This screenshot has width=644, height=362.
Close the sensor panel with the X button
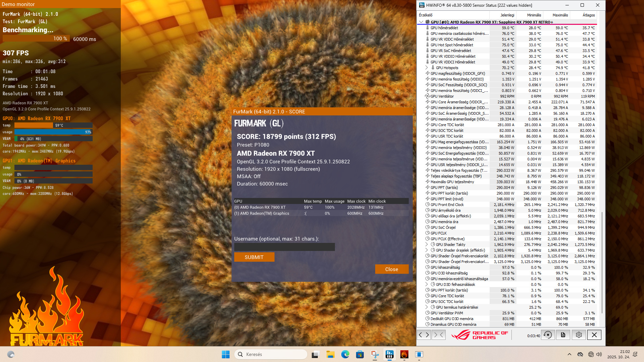tap(594, 335)
